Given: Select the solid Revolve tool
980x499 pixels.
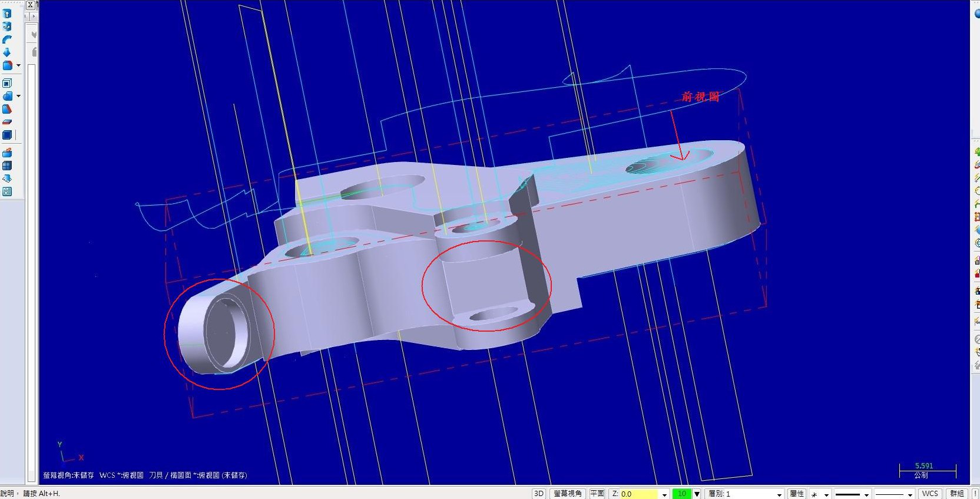Looking at the screenshot, I should (x=7, y=27).
